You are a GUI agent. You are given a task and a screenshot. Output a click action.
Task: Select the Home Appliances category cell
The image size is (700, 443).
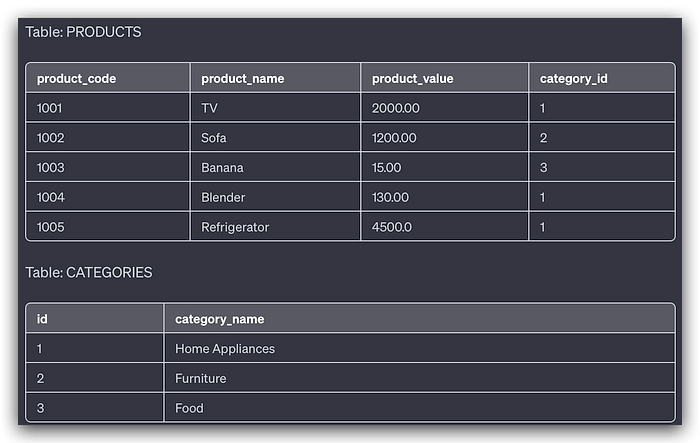coord(225,349)
